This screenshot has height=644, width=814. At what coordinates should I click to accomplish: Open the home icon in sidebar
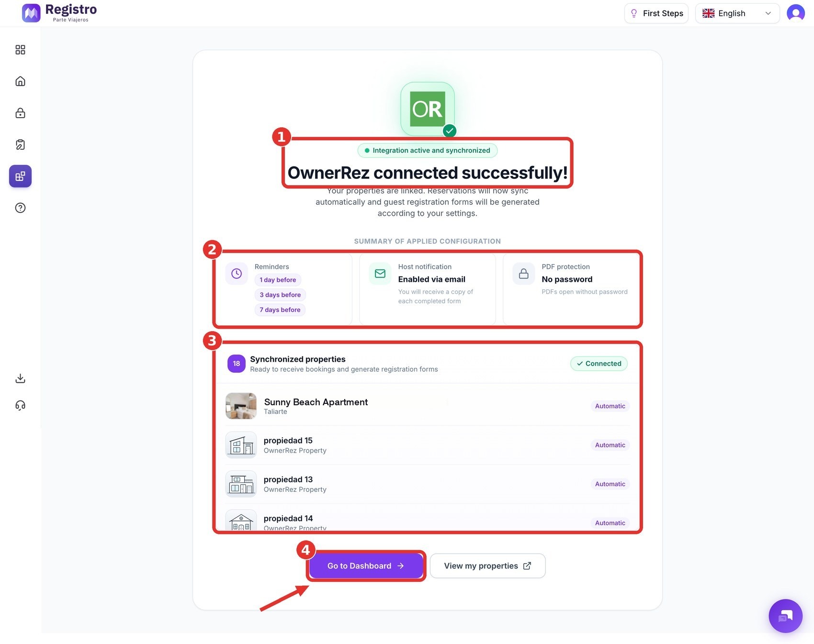click(x=20, y=81)
